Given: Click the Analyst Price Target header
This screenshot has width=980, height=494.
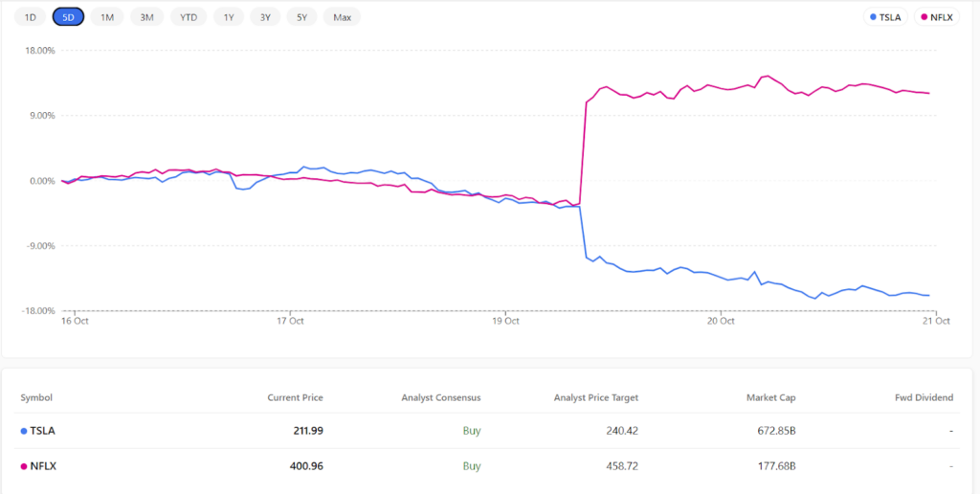Looking at the screenshot, I should [596, 397].
